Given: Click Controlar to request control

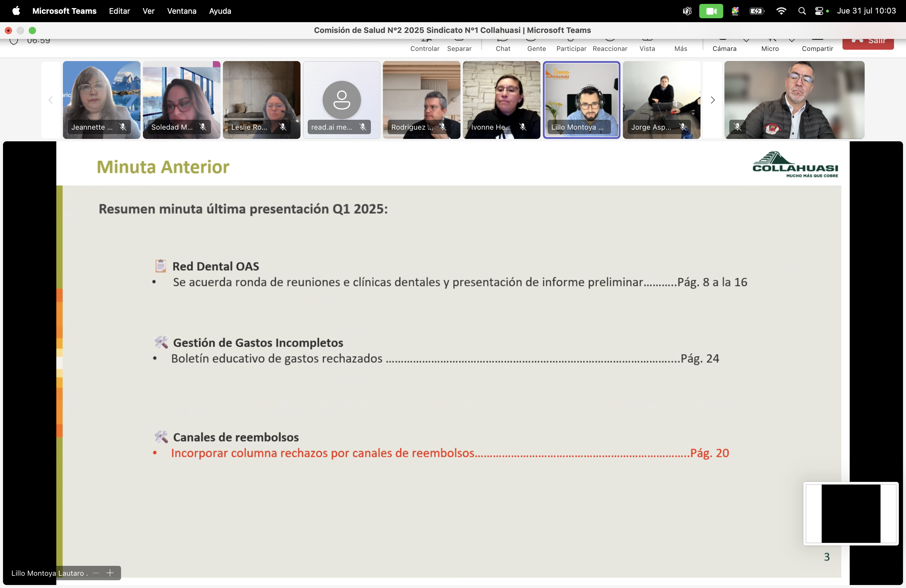Looking at the screenshot, I should [425, 45].
